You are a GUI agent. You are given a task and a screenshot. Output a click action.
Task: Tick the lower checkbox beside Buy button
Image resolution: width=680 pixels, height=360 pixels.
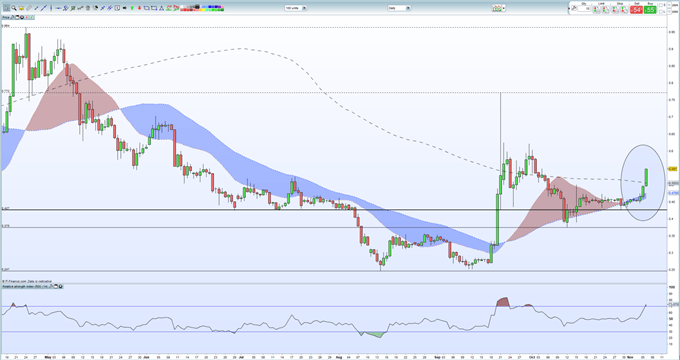point(660,12)
